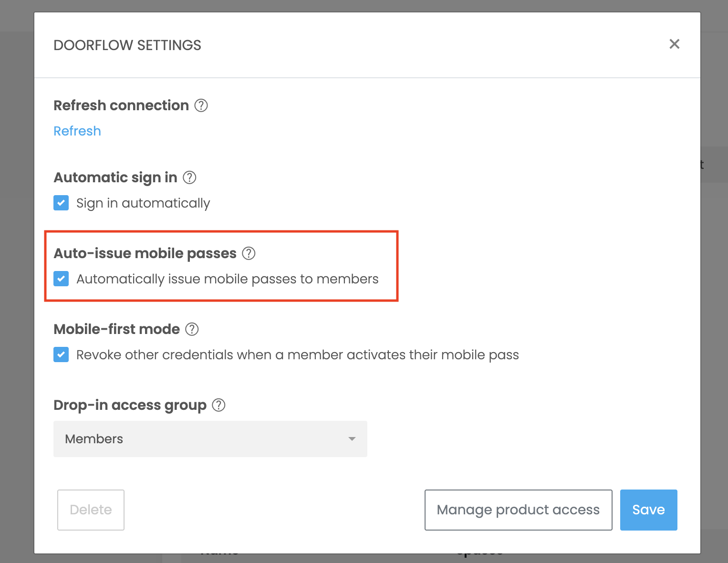Show help for Mobile-first mode
This screenshot has width=728, height=563.
click(x=192, y=329)
